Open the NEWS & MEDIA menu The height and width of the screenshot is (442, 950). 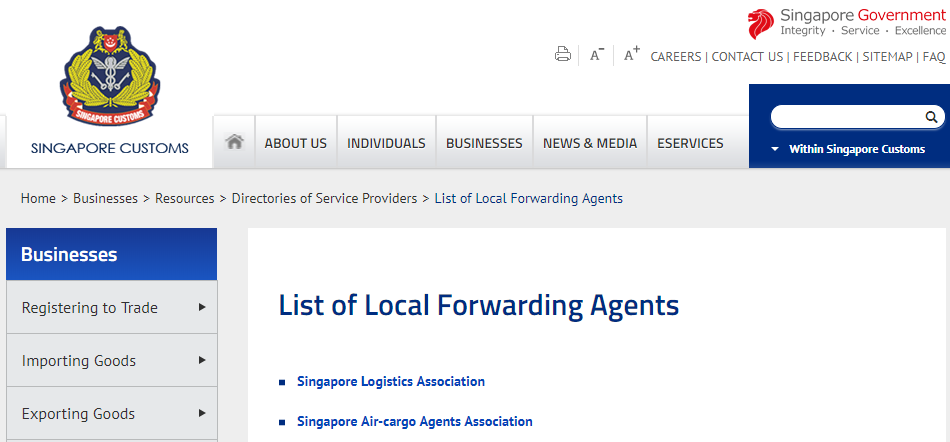590,143
